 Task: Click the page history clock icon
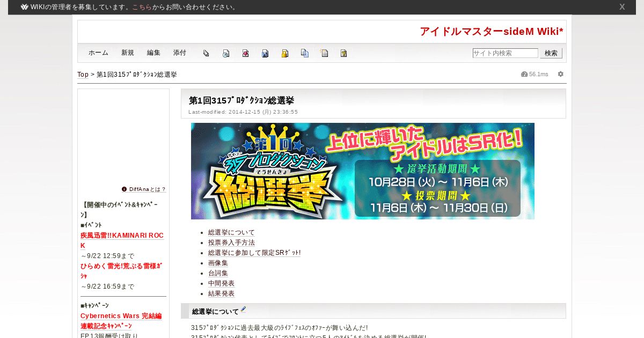(226, 53)
